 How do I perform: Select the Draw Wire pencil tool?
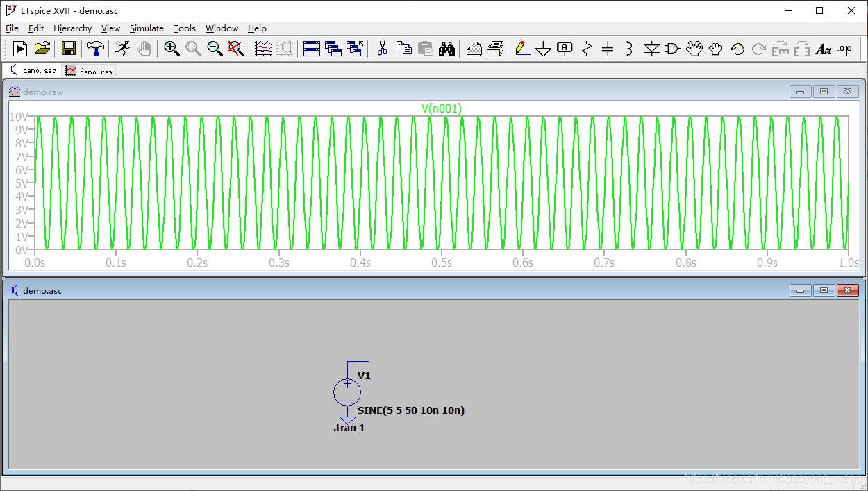pos(522,48)
